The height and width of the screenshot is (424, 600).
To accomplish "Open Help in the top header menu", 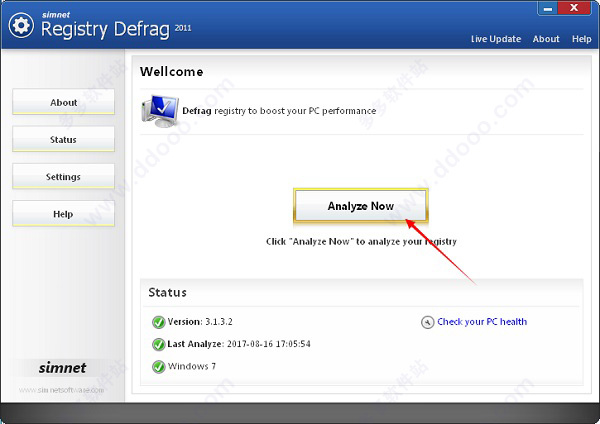I will 582,39.
